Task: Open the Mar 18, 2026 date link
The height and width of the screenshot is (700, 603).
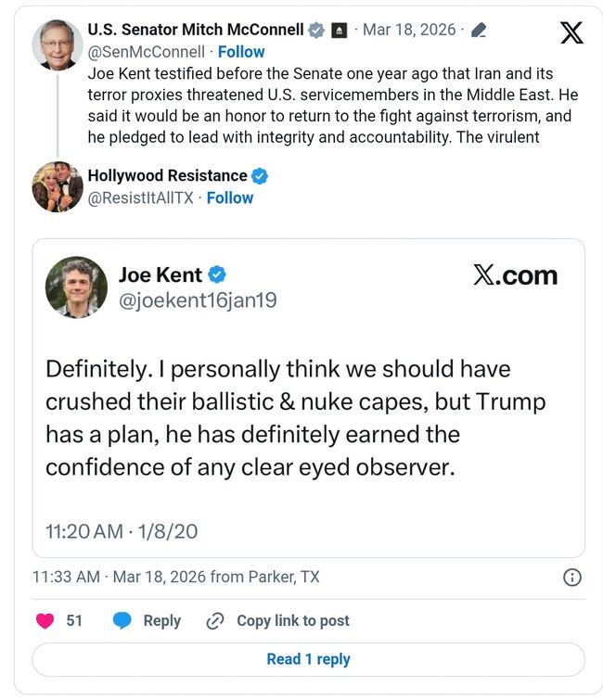Action: coord(411,30)
